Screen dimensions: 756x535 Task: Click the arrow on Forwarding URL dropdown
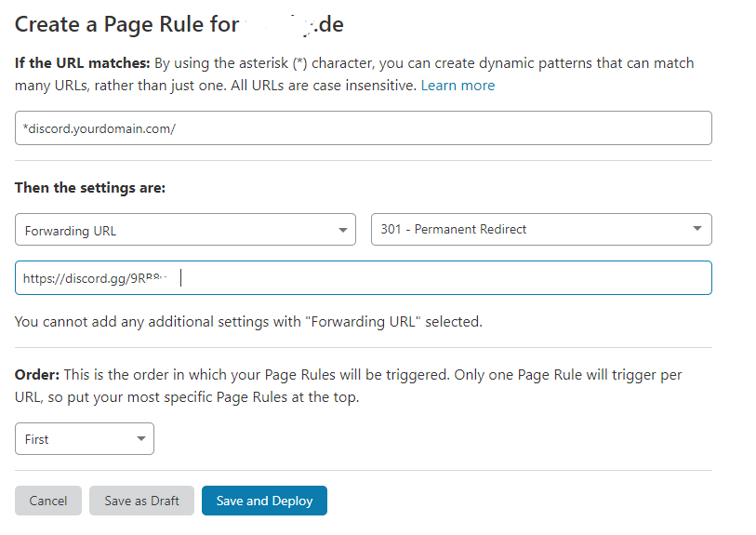point(343,230)
